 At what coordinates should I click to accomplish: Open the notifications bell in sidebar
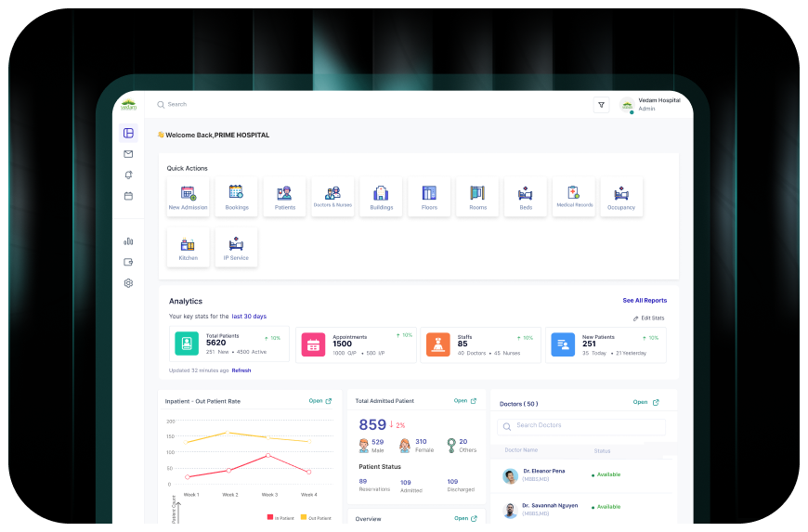pyautogui.click(x=128, y=175)
